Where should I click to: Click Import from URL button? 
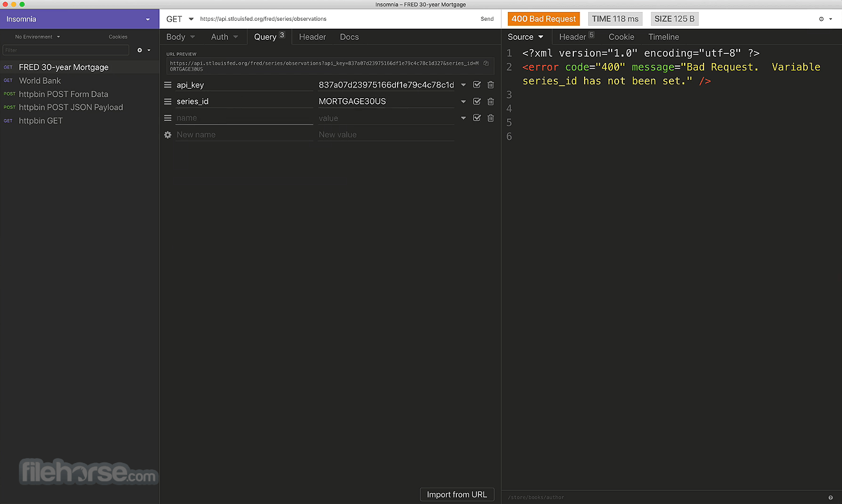(457, 495)
